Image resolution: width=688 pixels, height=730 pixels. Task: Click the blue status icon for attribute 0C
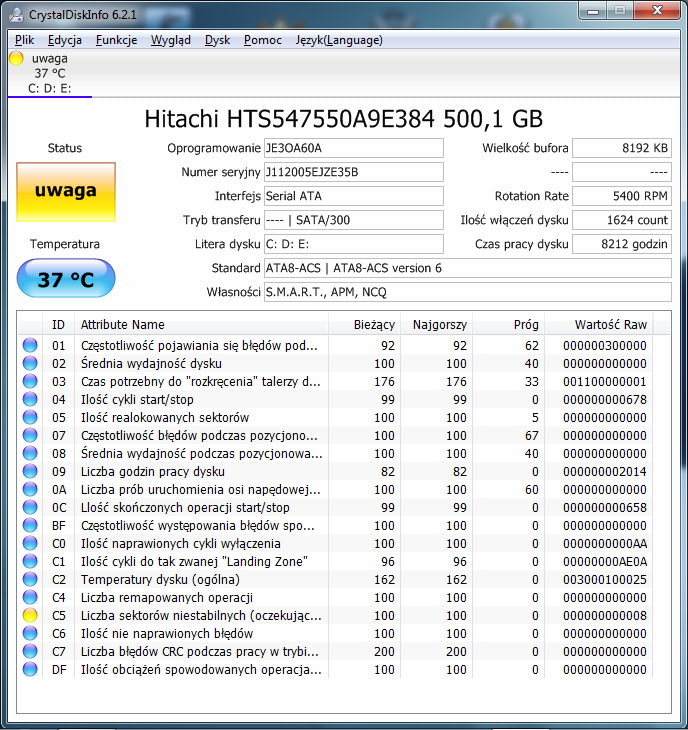tap(30, 507)
